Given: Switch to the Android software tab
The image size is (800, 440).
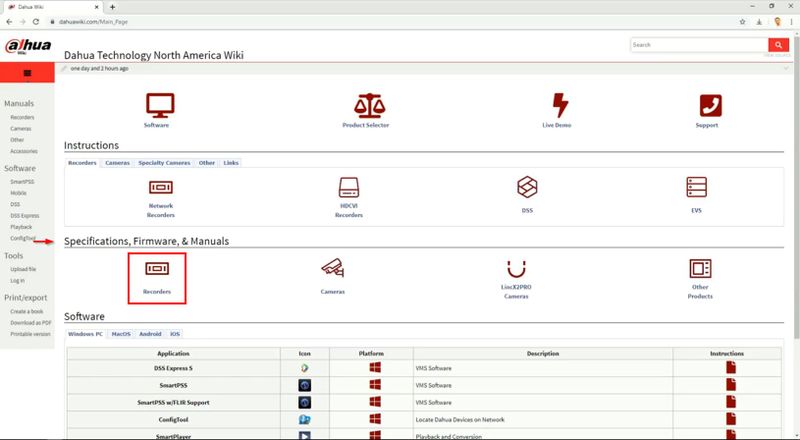Looking at the screenshot, I should click(148, 333).
